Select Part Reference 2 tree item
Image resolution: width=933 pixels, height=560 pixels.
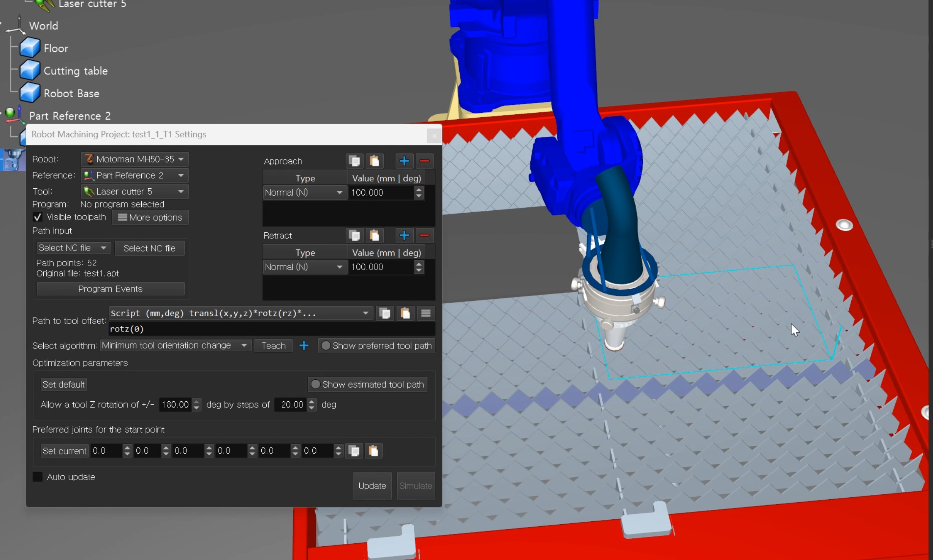tap(70, 116)
